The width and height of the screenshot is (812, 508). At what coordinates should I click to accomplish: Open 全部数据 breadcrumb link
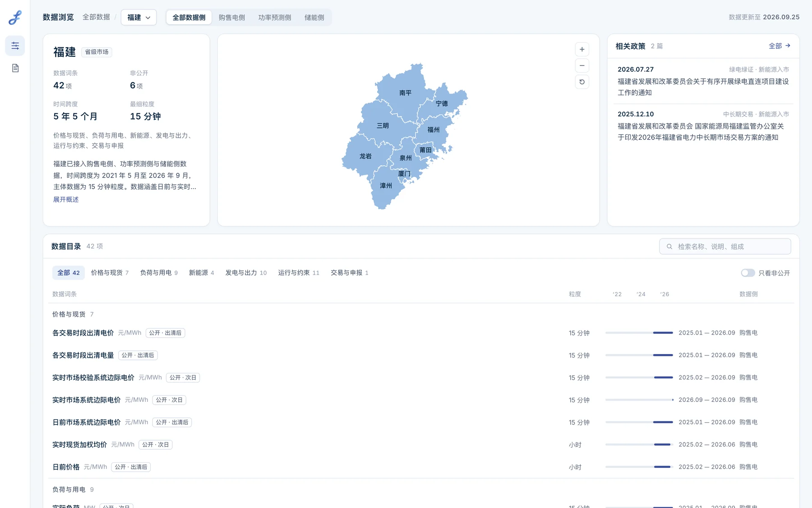click(96, 17)
